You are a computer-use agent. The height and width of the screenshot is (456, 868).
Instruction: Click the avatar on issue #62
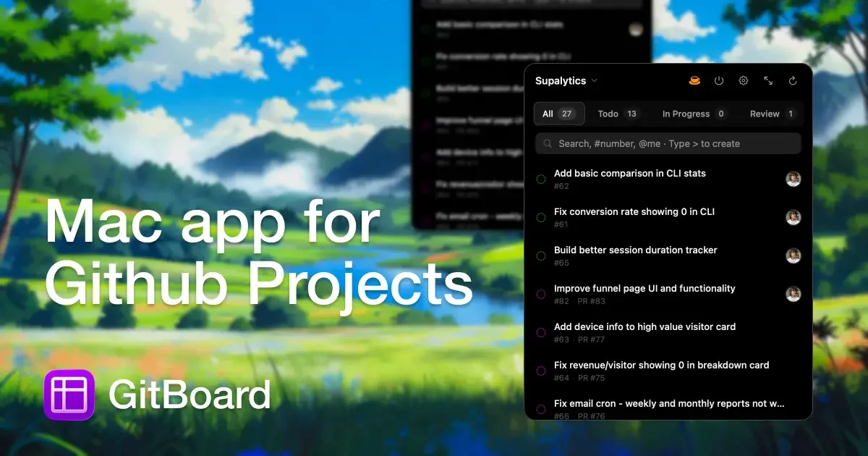pyautogui.click(x=793, y=179)
